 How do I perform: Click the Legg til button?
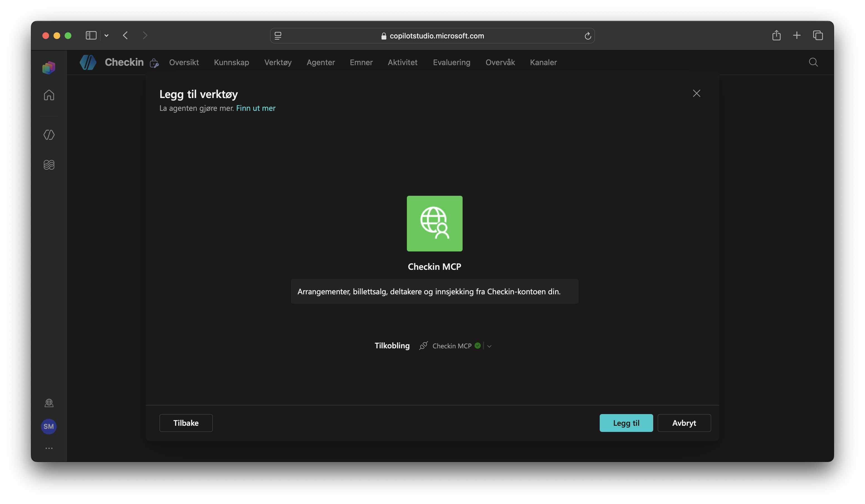coord(626,423)
